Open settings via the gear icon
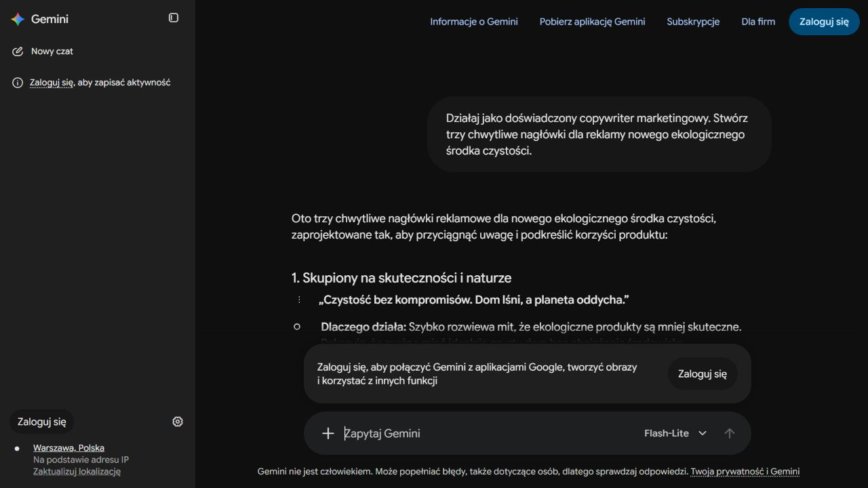The height and width of the screenshot is (488, 868). coord(178,422)
